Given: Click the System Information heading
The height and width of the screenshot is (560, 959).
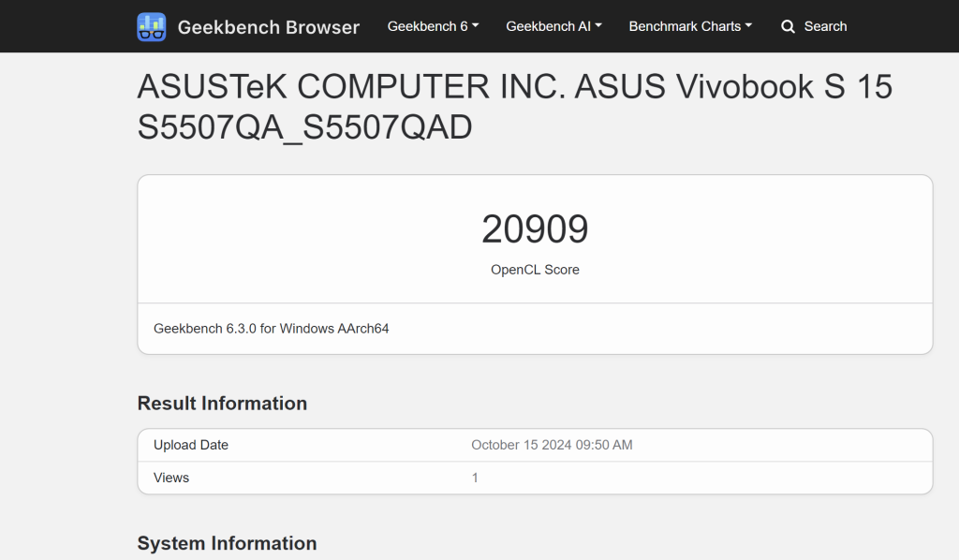Looking at the screenshot, I should pyautogui.click(x=227, y=543).
